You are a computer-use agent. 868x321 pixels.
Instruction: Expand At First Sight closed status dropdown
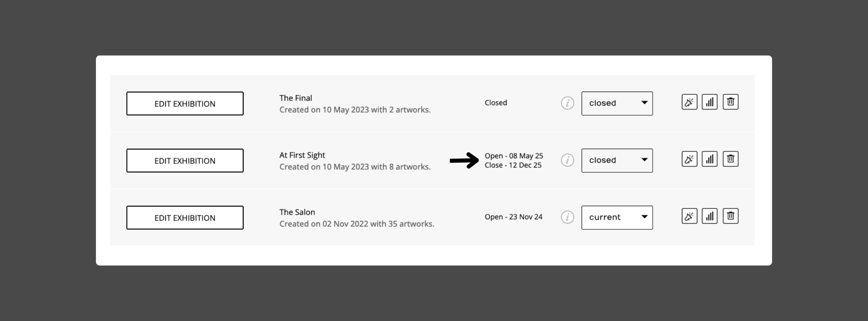(x=617, y=160)
